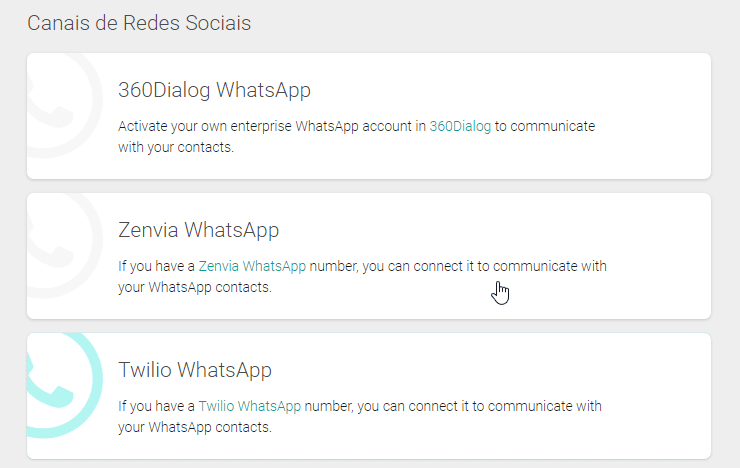740x468 pixels.
Task: Visit the Twilio WhatsApp hyperlink
Action: [x=249, y=407]
